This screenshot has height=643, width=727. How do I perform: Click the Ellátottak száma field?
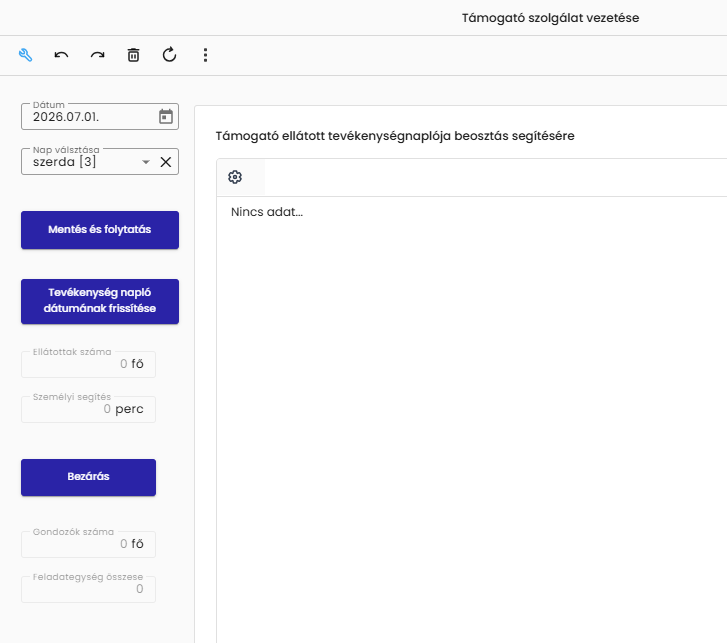(x=89, y=364)
